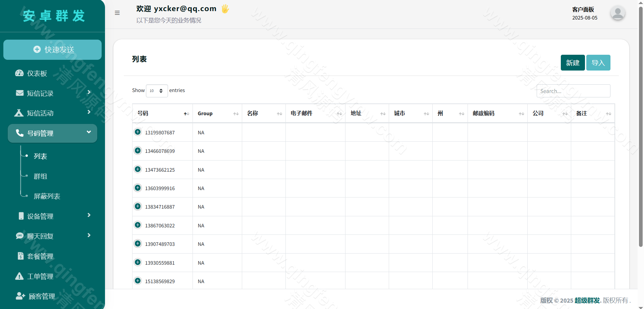Screen dimensions: 644x309
Task: Focus the Search input field
Action: point(573,91)
